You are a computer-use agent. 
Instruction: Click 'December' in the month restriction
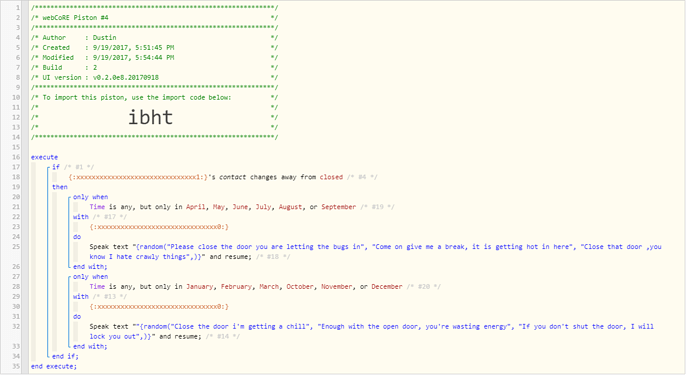(386, 286)
